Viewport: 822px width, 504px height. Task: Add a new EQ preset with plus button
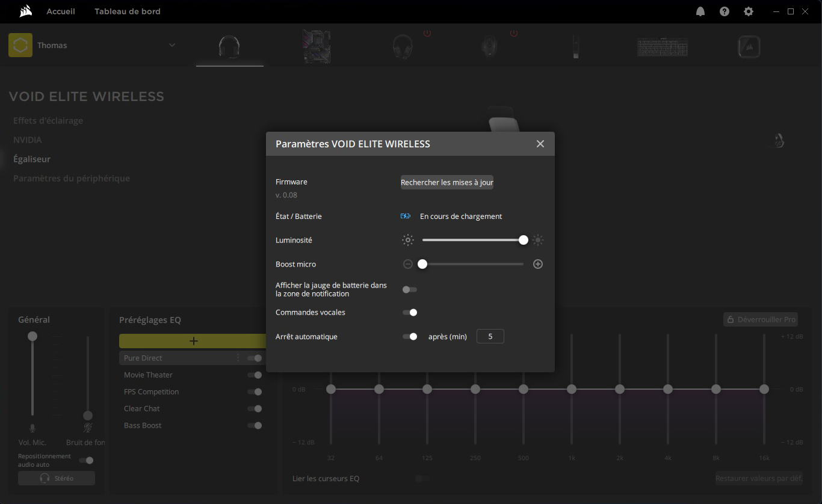click(193, 341)
